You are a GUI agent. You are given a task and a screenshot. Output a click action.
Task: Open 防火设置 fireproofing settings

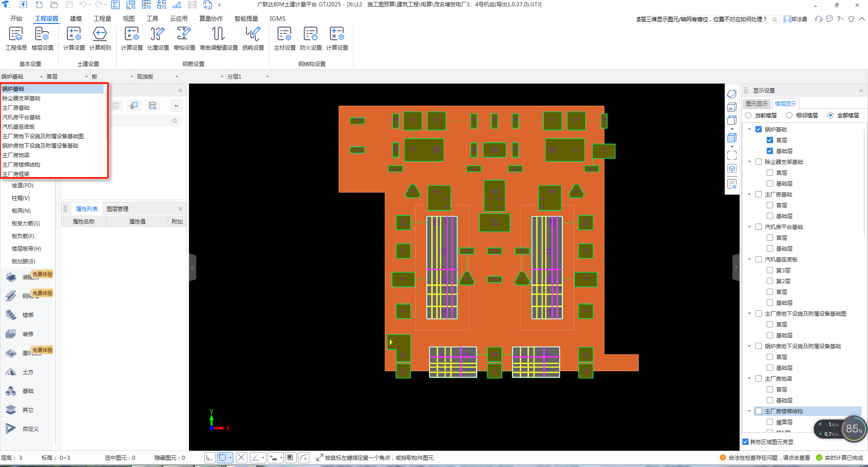pyautogui.click(x=311, y=38)
